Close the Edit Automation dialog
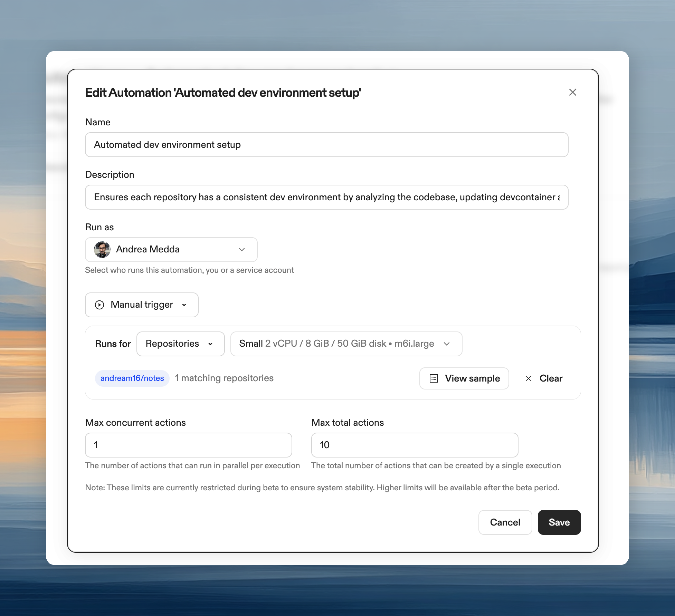This screenshot has height=616, width=675. tap(573, 92)
